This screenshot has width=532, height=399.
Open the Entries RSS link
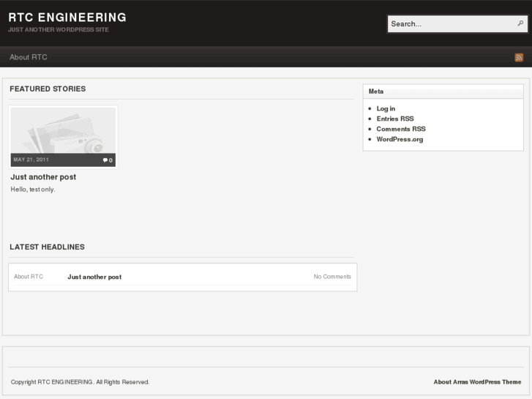[395, 119]
